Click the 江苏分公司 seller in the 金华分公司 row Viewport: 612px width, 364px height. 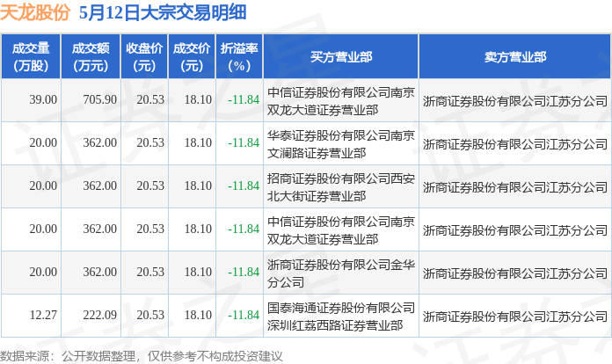(514, 273)
